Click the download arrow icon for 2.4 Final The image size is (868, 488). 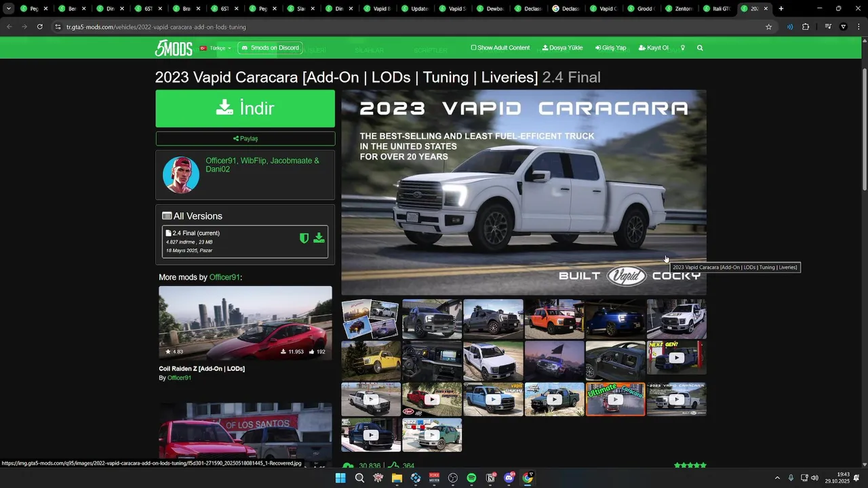point(319,238)
